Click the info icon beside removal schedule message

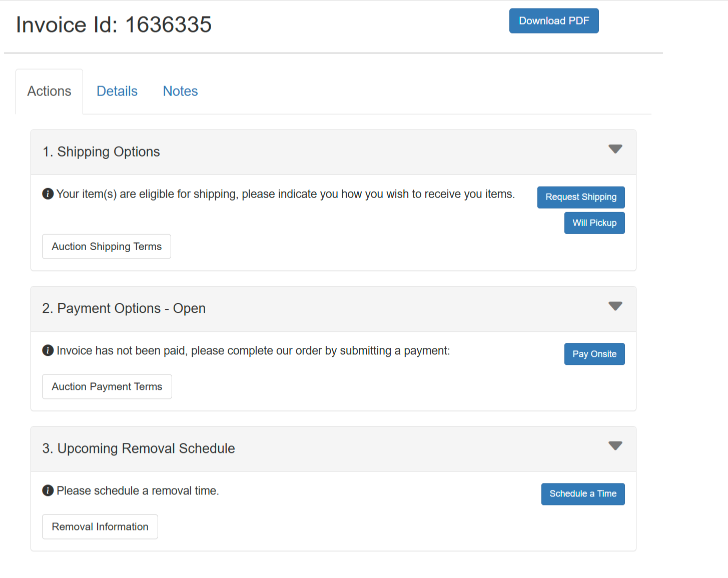pyautogui.click(x=48, y=490)
